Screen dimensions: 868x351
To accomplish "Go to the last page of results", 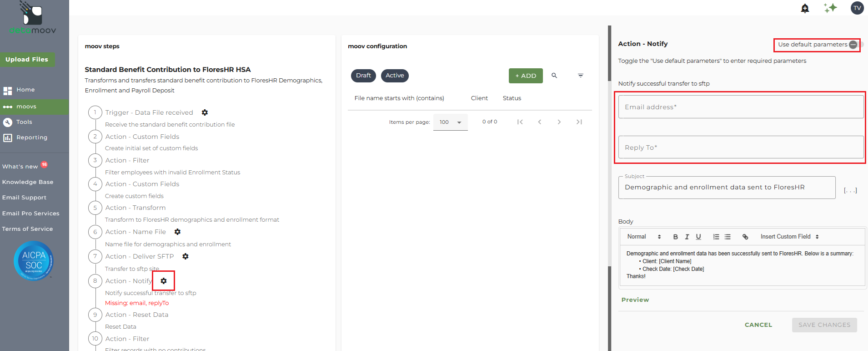I will click(x=579, y=122).
